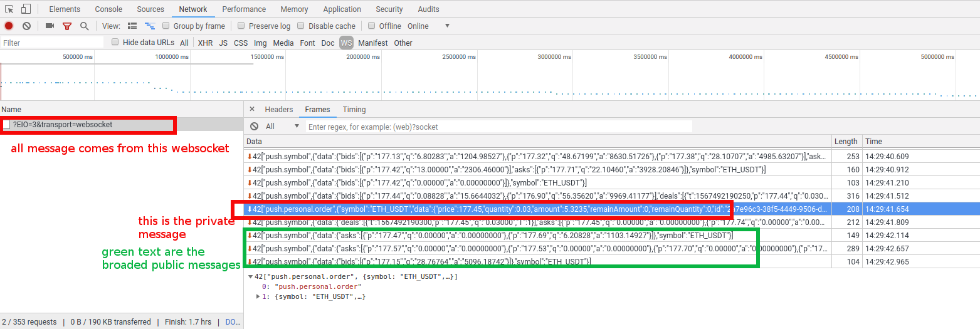Open the Online throttling dropdown
This screenshot has height=329, width=980.
[x=429, y=26]
